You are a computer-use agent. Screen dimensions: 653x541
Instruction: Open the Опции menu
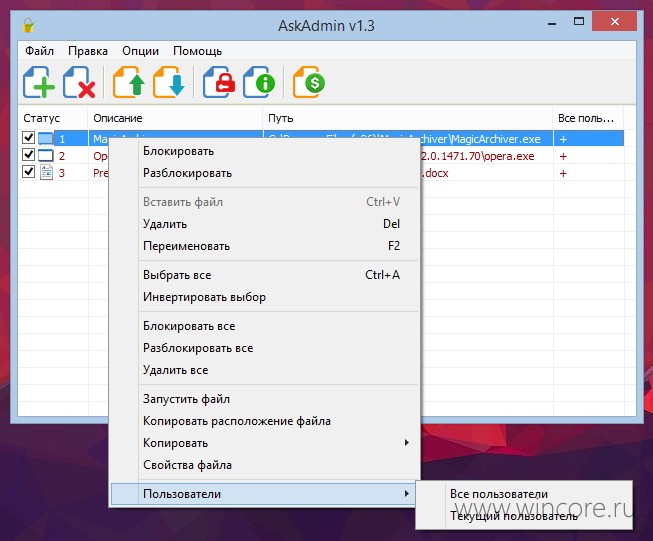[x=140, y=51]
